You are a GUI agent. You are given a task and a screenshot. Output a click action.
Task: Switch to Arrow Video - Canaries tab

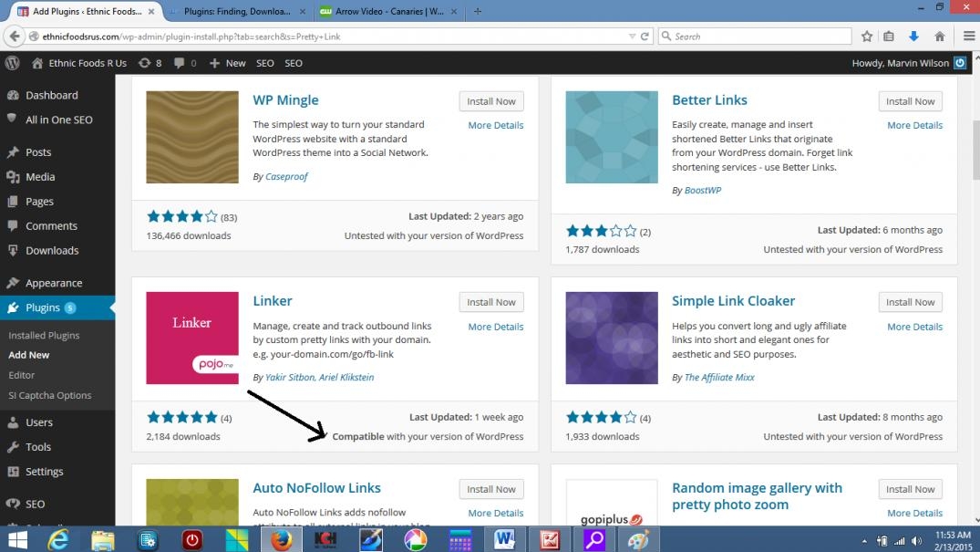tap(388, 11)
